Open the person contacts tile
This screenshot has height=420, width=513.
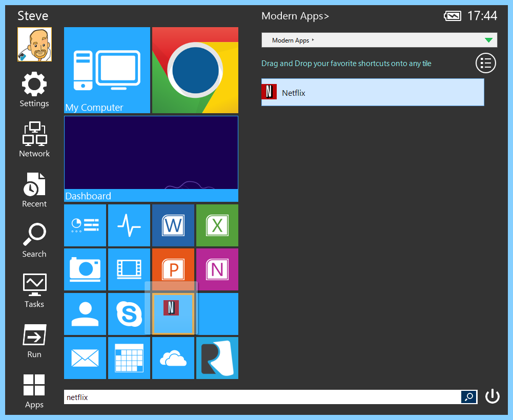point(85,313)
